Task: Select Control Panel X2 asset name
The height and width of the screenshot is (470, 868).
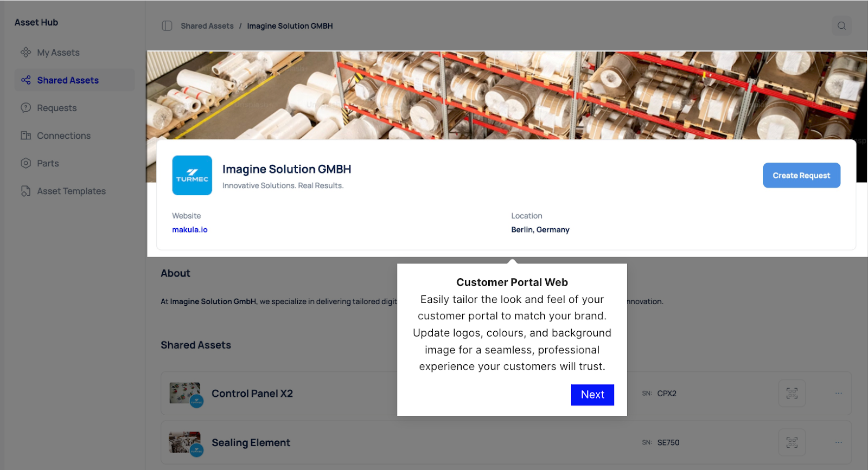Action: pyautogui.click(x=252, y=394)
